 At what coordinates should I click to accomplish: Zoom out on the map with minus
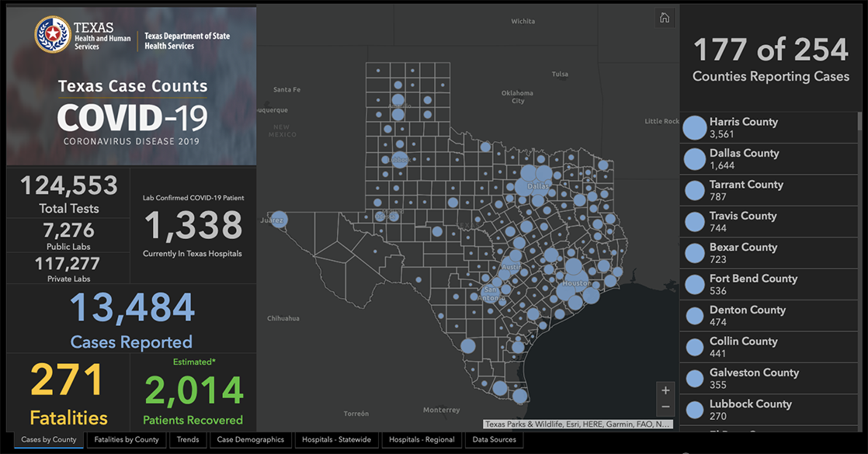pos(665,407)
